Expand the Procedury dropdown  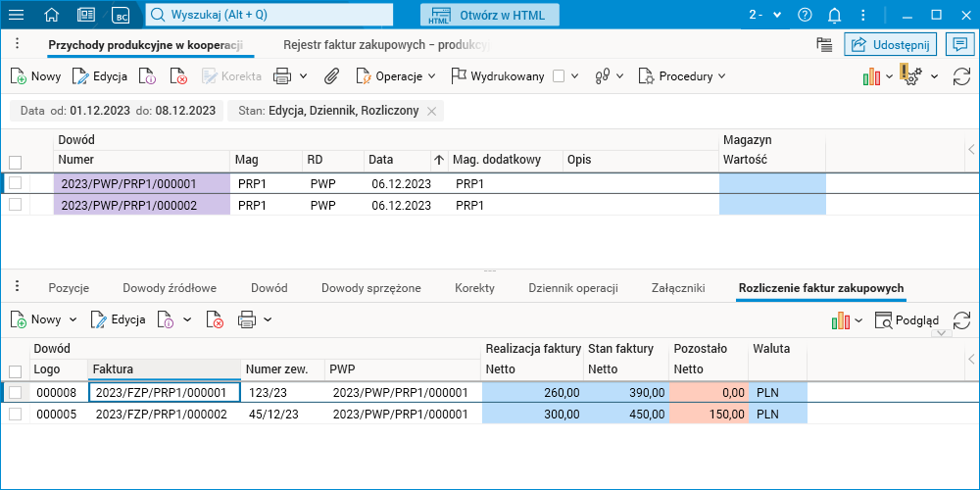tap(682, 76)
